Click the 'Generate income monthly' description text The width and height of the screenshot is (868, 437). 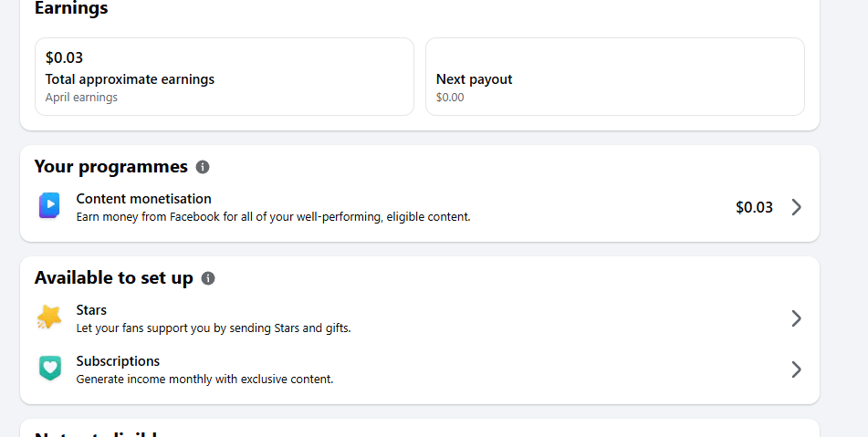pos(204,380)
